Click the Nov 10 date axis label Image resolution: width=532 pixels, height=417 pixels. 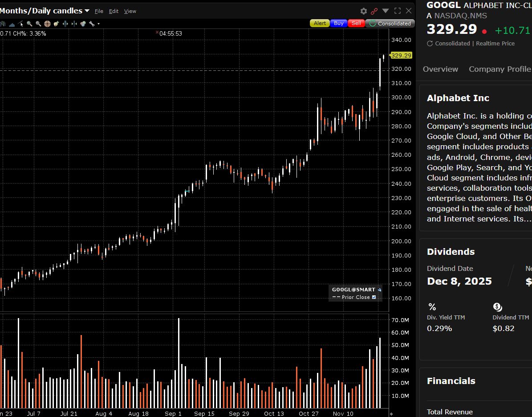tap(343, 413)
